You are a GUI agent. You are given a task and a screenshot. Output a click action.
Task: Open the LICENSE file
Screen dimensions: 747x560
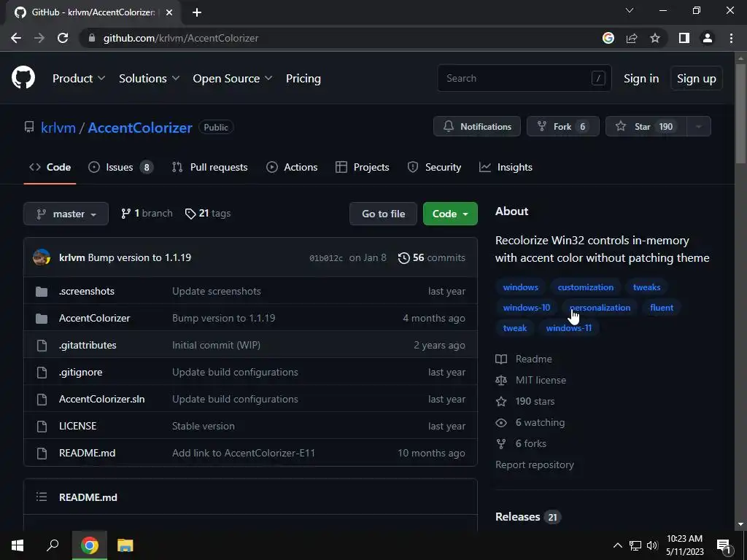pyautogui.click(x=77, y=426)
